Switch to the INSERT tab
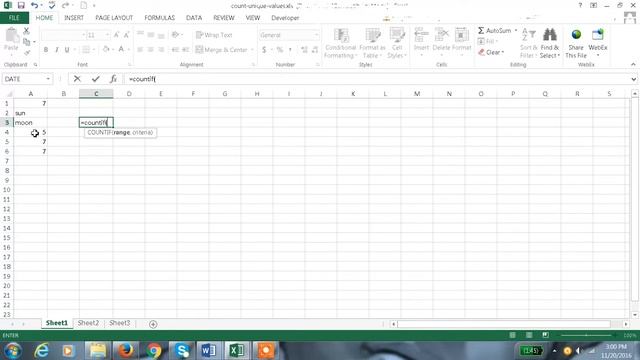Viewport: 640px width, 360px height. [x=74, y=18]
